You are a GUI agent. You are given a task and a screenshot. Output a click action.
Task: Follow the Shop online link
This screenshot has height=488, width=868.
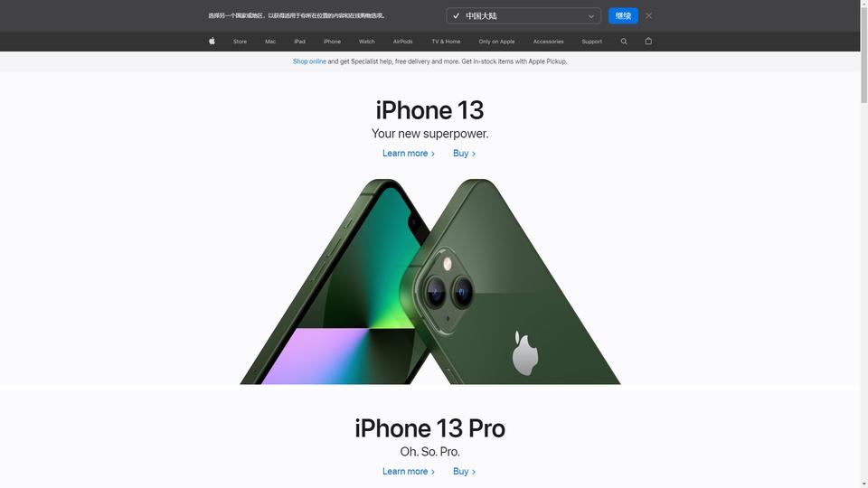click(x=309, y=61)
